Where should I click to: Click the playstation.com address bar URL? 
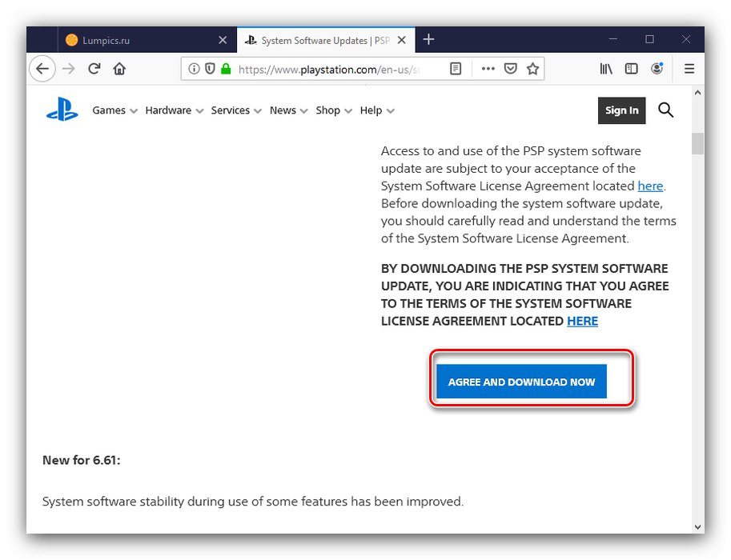329,70
